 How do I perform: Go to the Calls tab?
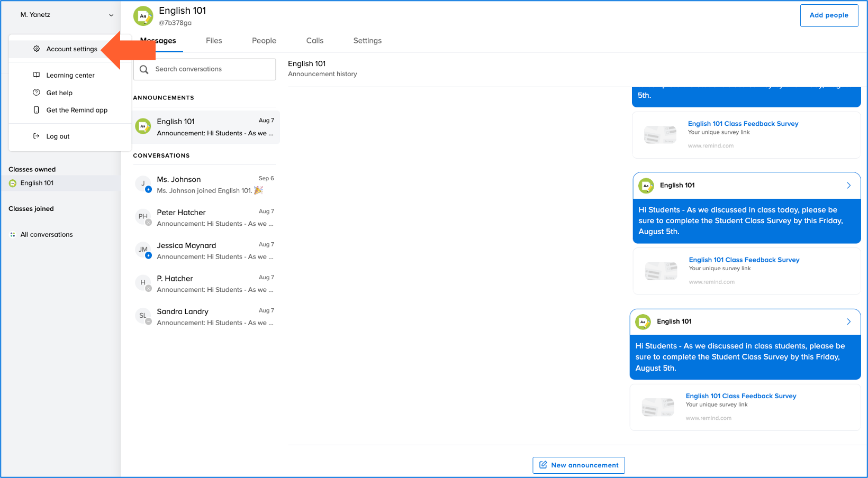pos(314,41)
